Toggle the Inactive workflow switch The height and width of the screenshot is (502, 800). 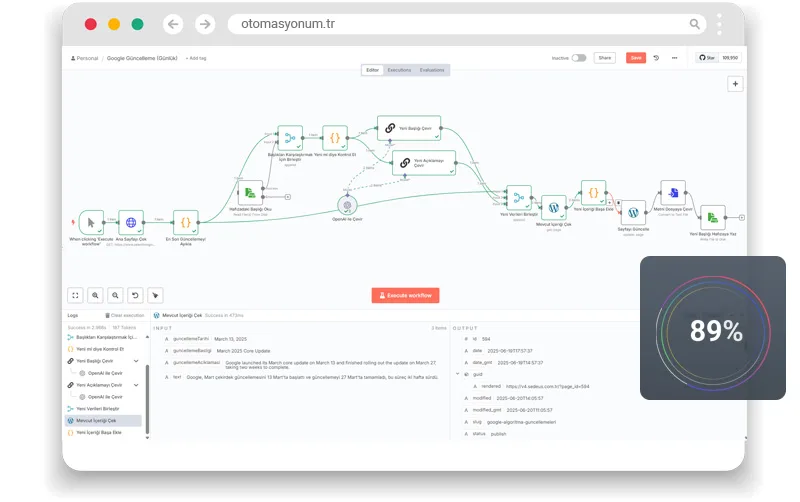point(579,58)
